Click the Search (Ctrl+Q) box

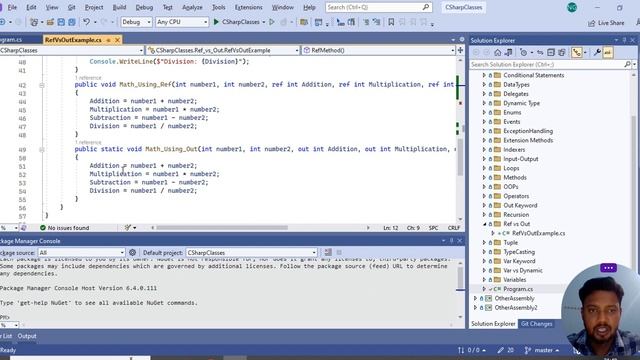point(378,7)
